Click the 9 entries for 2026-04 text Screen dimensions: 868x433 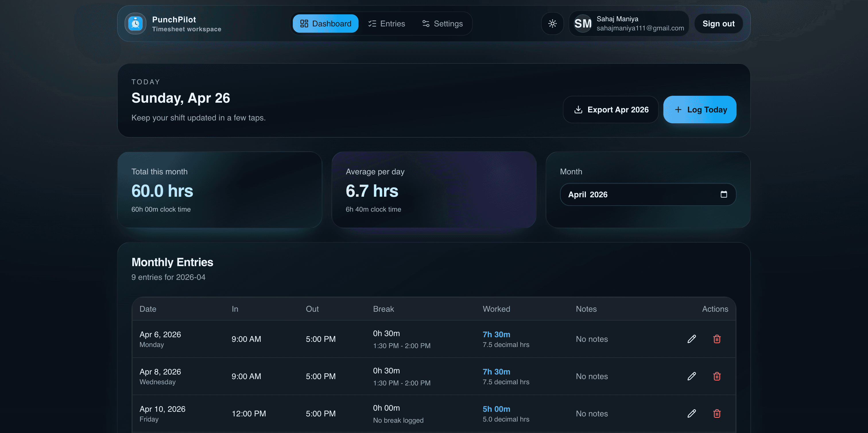(x=168, y=278)
